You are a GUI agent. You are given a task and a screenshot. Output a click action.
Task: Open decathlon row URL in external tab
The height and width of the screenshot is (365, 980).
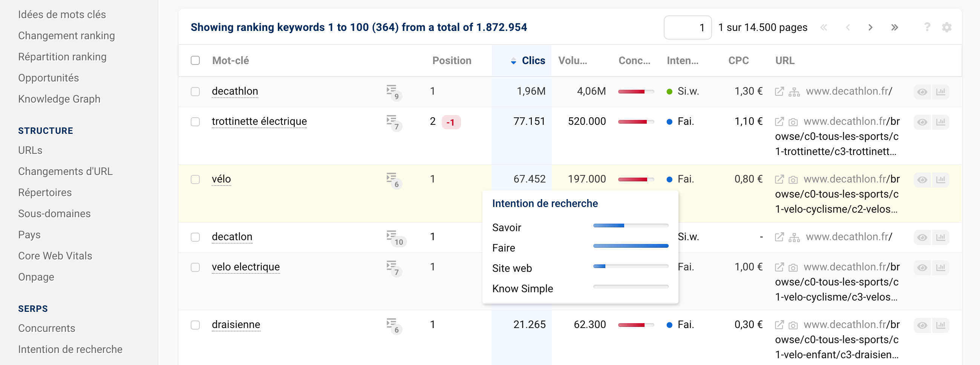779,91
